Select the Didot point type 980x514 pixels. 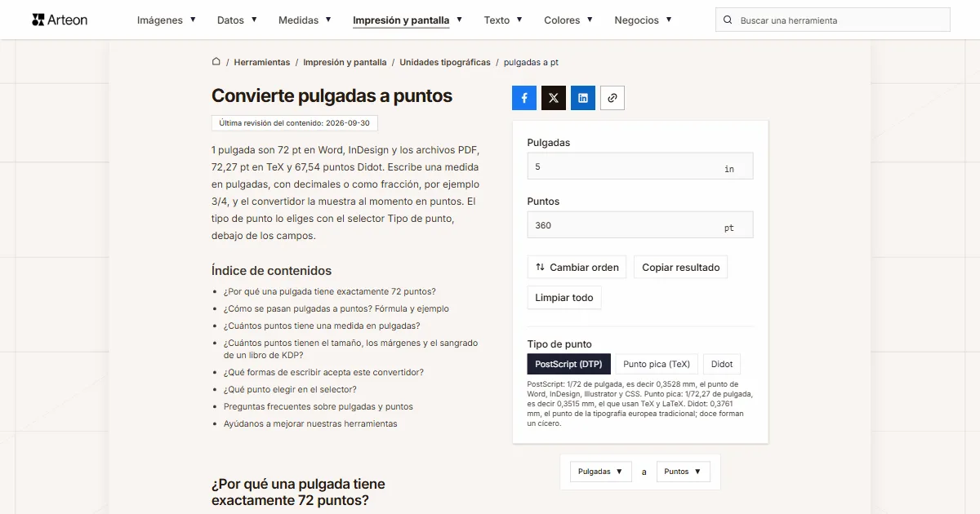click(x=722, y=364)
